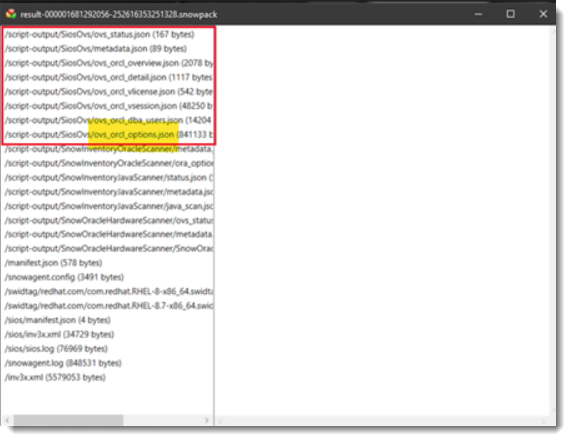Open /inv3x.xml (5579053 bytes)

point(55,377)
